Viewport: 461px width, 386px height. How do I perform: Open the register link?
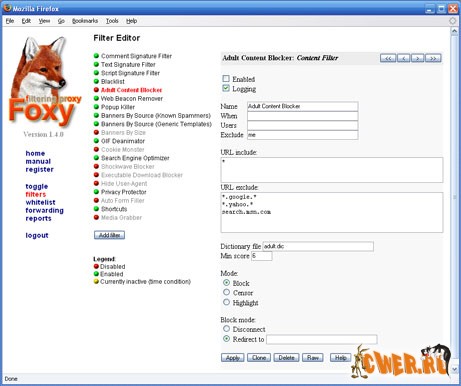point(40,169)
